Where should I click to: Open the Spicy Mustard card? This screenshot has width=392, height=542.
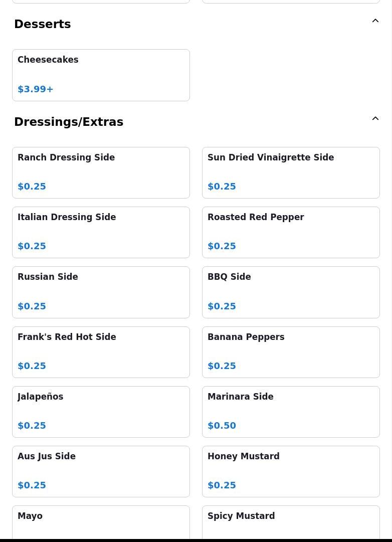[291, 522]
